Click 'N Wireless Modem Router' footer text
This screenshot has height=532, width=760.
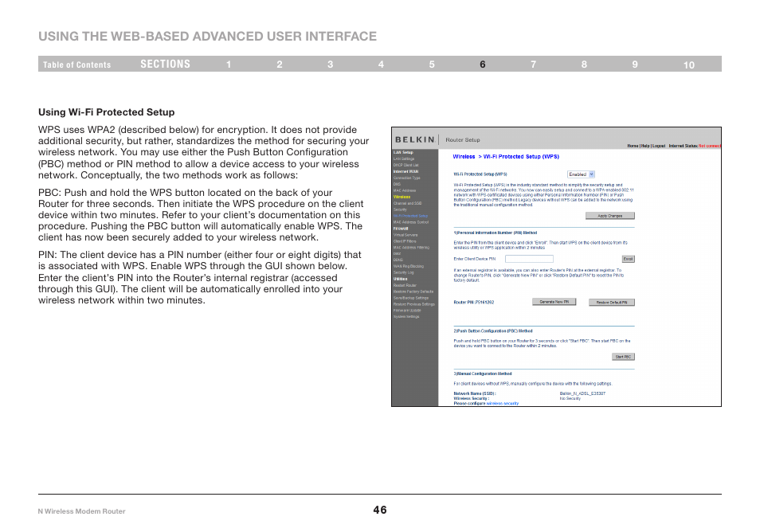coord(81,511)
